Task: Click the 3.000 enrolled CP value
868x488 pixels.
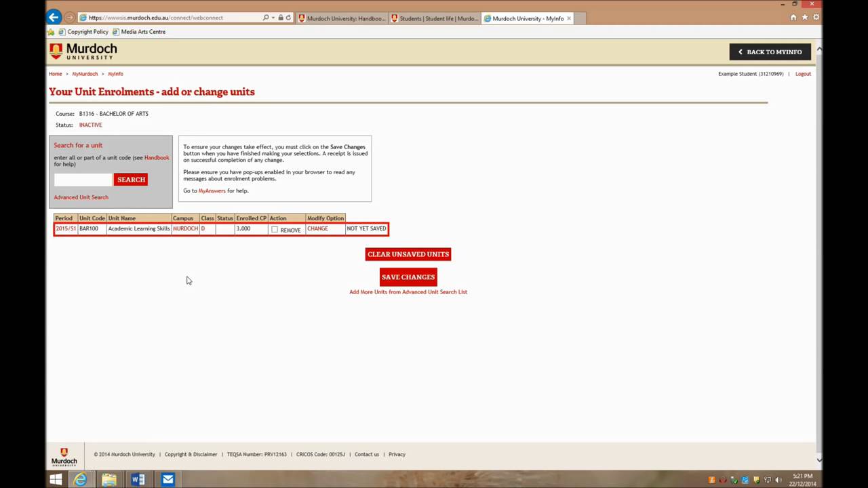Action: pyautogui.click(x=243, y=228)
